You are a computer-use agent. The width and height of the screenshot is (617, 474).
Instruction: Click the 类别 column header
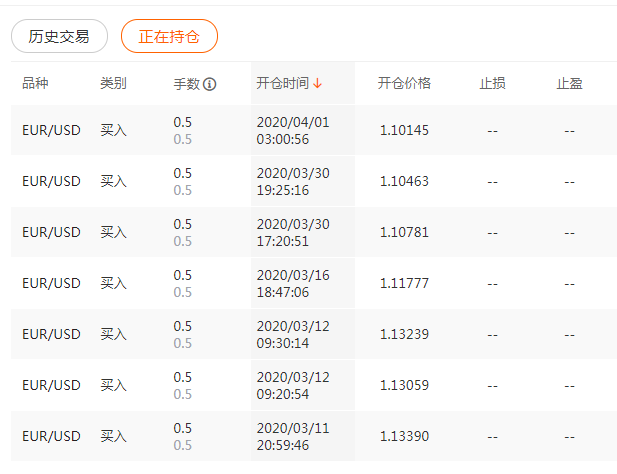click(113, 83)
